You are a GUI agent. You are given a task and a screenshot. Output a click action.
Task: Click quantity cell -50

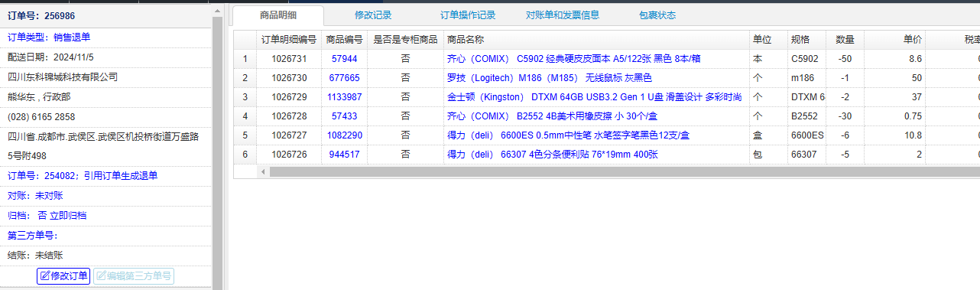(845, 59)
